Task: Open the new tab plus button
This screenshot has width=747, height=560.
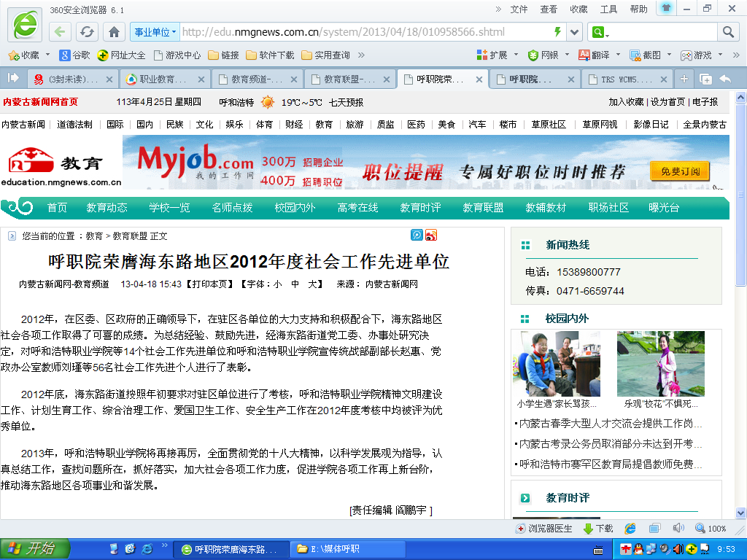Action: pyautogui.click(x=684, y=79)
